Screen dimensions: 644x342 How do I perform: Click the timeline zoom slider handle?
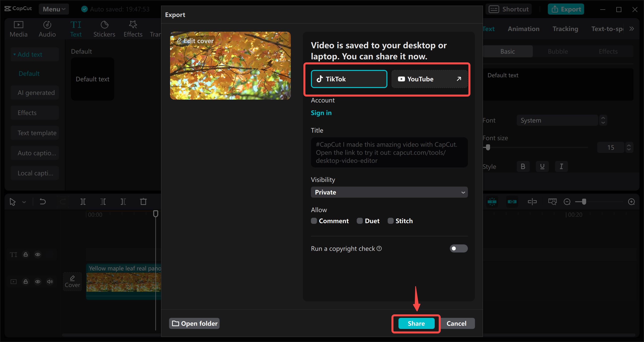click(584, 202)
